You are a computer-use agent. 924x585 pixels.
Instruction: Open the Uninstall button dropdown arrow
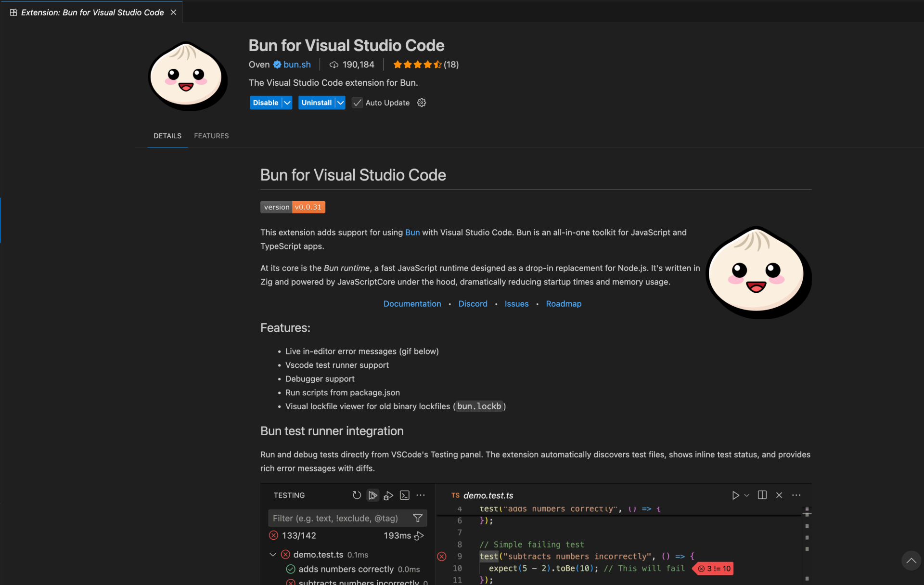pos(340,103)
